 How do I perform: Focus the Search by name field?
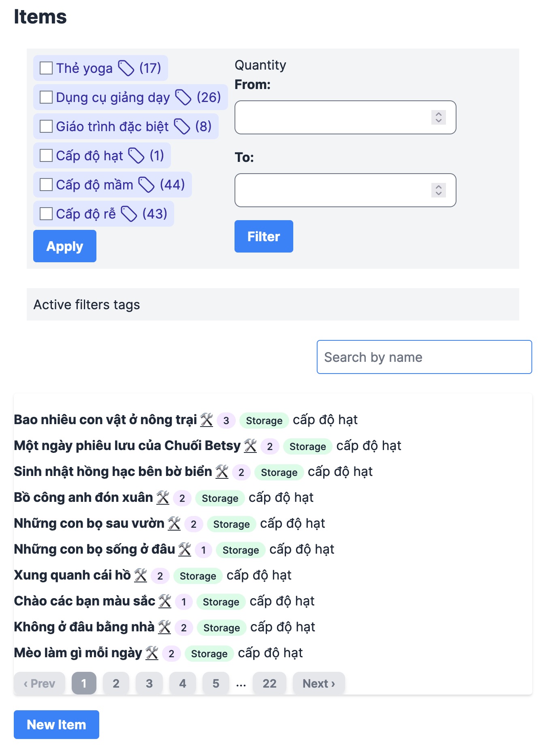(424, 357)
